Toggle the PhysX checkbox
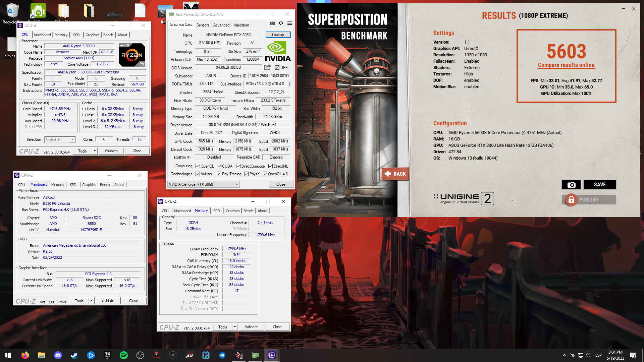 [246, 174]
